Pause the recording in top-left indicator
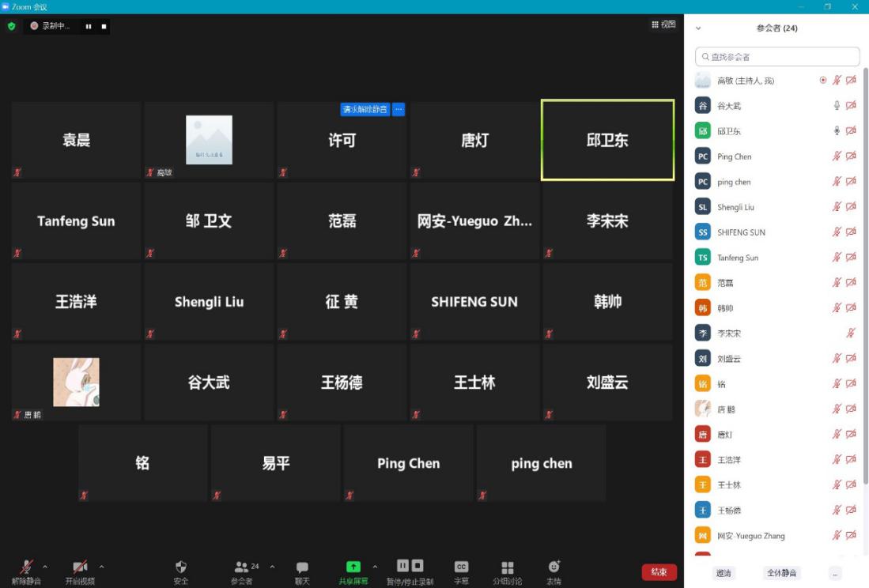Image resolution: width=869 pixels, height=588 pixels. (89, 26)
